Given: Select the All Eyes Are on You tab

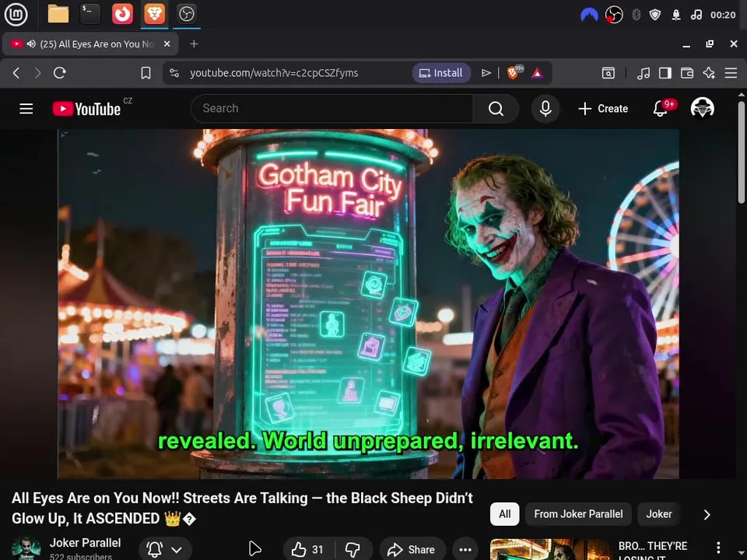Looking at the screenshot, I should click(x=90, y=44).
